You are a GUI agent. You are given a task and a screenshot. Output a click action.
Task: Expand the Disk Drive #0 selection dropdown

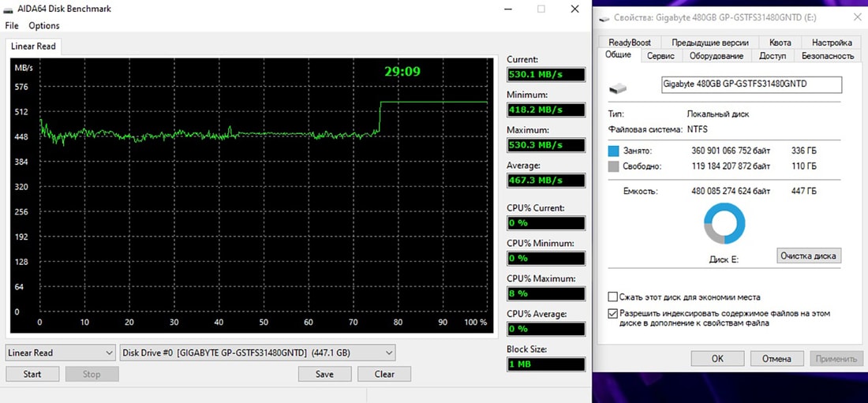coord(256,353)
